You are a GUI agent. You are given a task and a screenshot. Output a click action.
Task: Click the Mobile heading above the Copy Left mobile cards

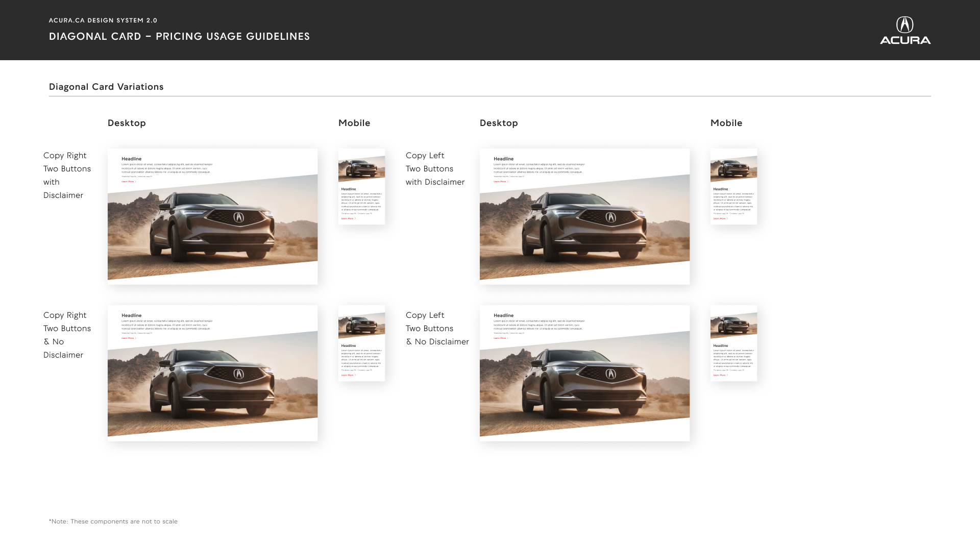click(x=726, y=123)
